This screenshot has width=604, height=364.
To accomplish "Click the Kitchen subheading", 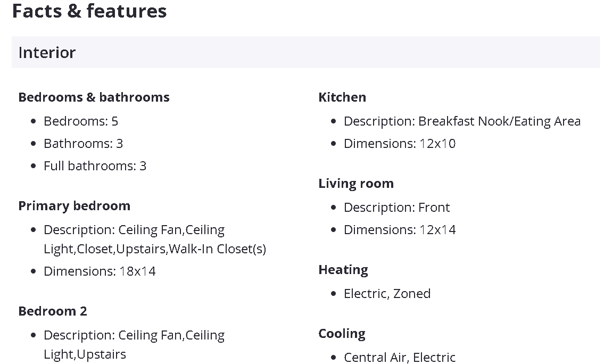I will [x=342, y=97].
